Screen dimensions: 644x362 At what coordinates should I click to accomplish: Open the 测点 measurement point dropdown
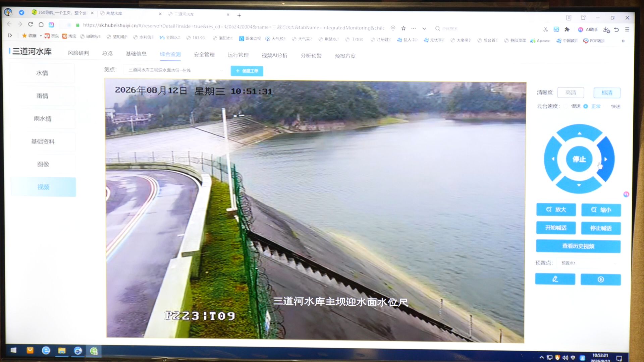[x=174, y=70]
